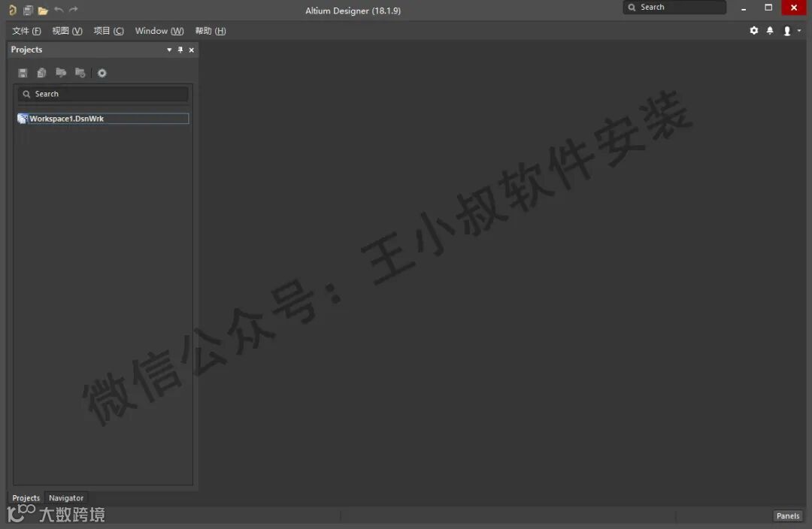Open Projects panel settings gear icon
812x529 pixels.
[102, 73]
